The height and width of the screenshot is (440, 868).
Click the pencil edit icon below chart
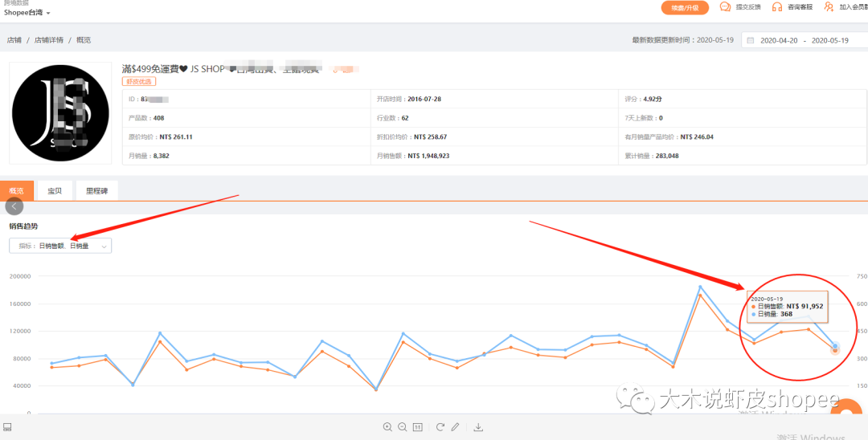tap(455, 426)
